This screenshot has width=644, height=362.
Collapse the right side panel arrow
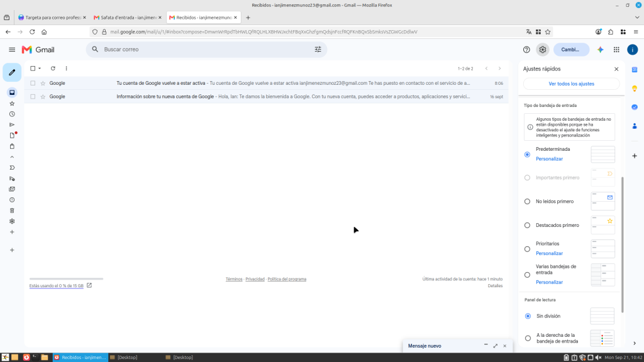click(x=635, y=344)
